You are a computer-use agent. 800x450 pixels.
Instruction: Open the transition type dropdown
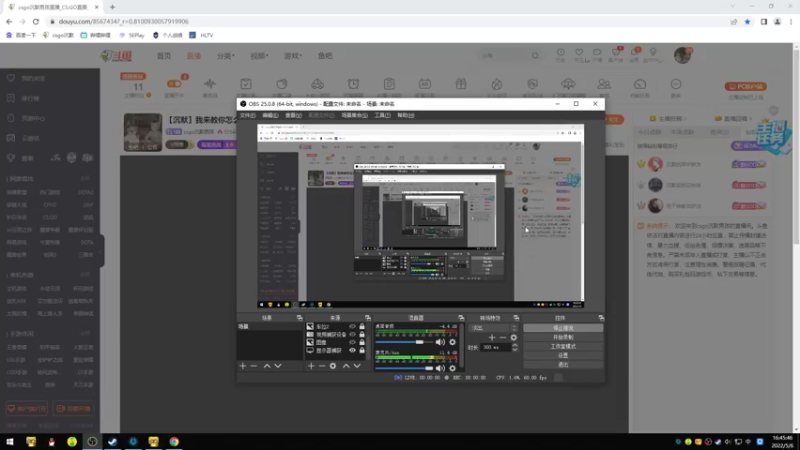click(494, 328)
